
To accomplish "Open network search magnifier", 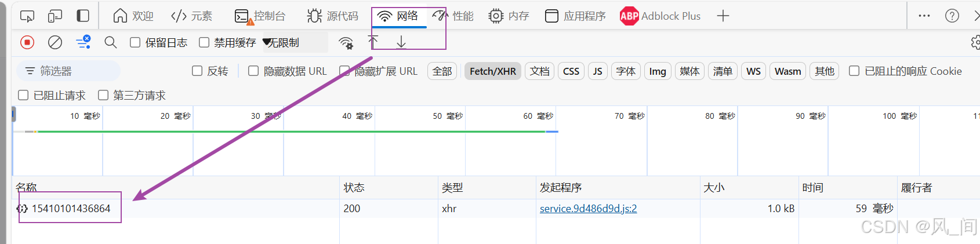I will [111, 42].
